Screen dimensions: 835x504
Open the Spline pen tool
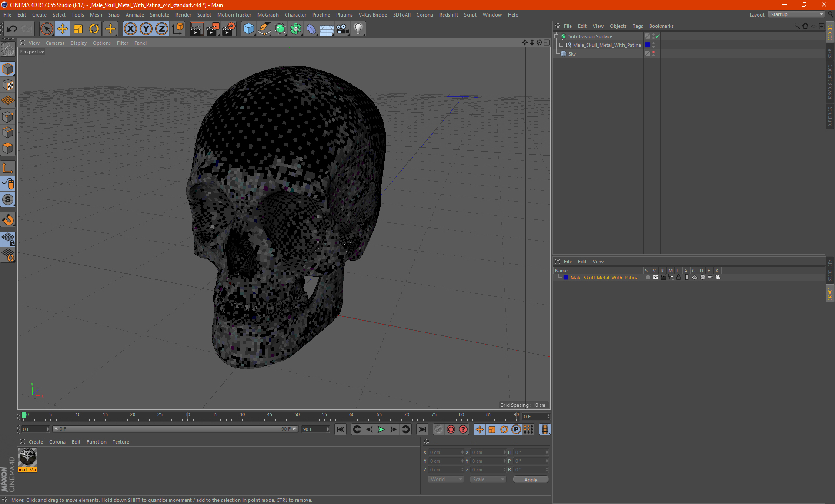[264, 29]
